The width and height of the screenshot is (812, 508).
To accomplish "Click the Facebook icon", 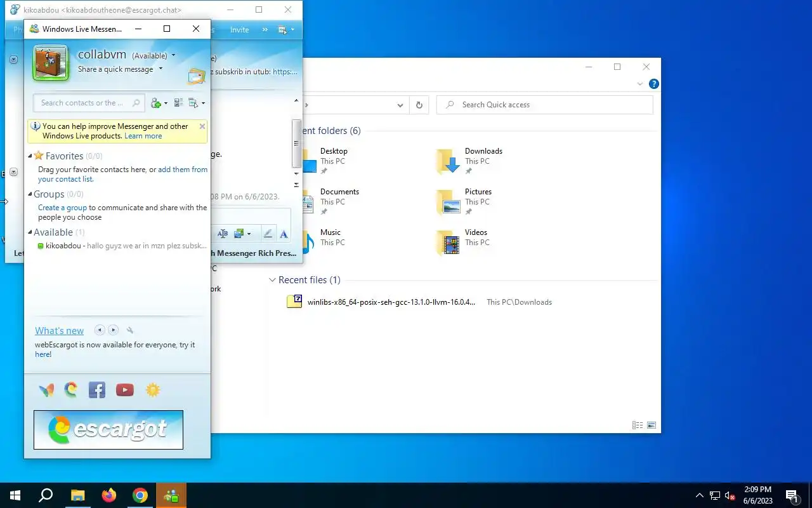I will [97, 390].
